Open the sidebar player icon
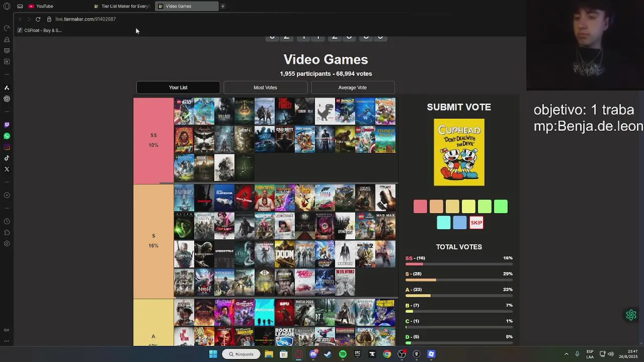 tap(7, 195)
